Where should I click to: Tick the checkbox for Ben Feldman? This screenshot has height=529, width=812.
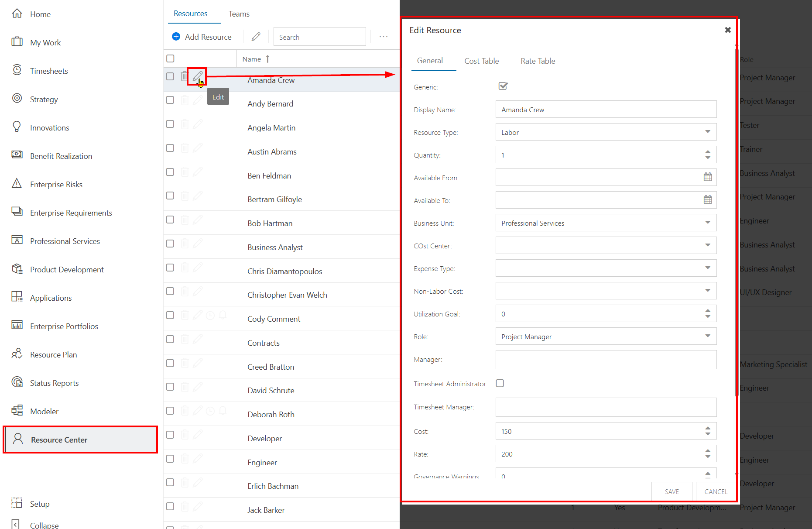pyautogui.click(x=170, y=172)
